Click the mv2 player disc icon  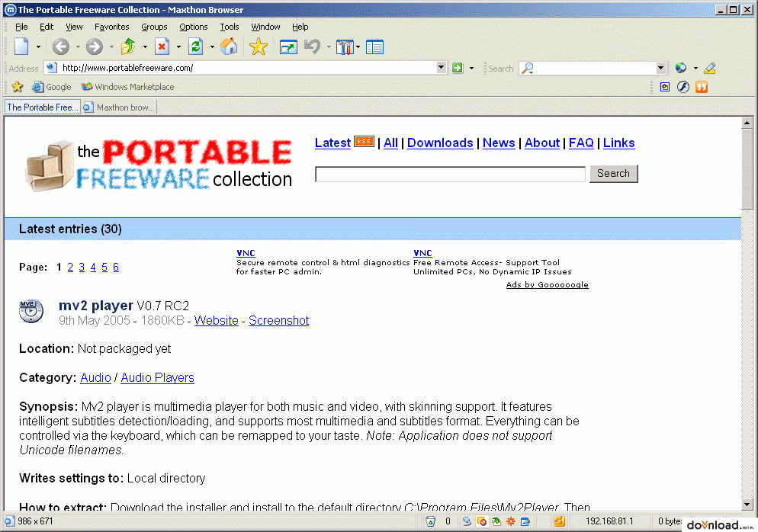pos(31,311)
